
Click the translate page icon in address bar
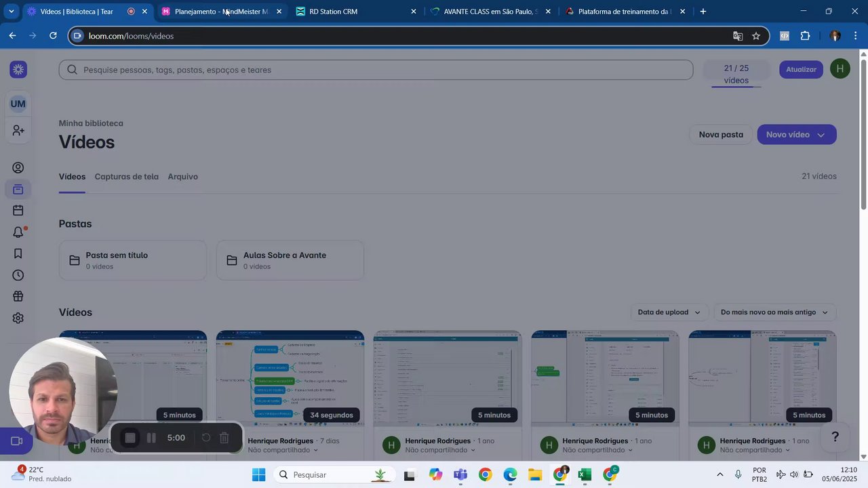[738, 36]
